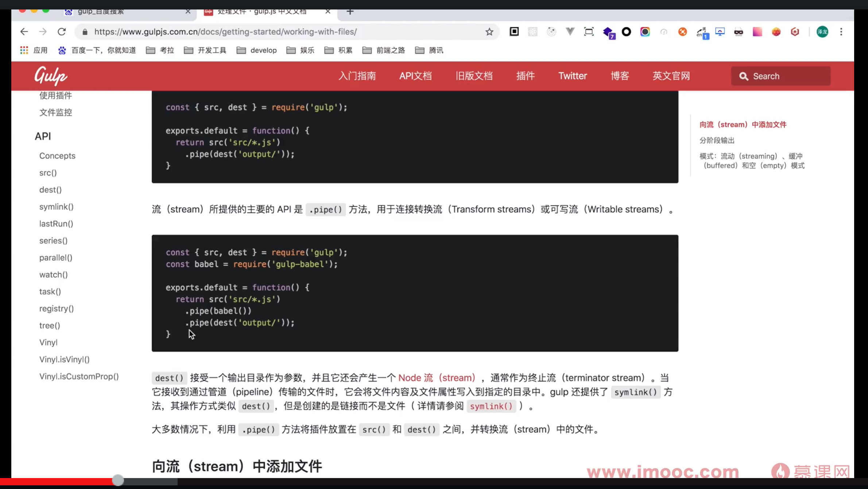Image resolution: width=868 pixels, height=489 pixels.
Task: Click the Node 流（stream）red link
Action: [x=437, y=378]
